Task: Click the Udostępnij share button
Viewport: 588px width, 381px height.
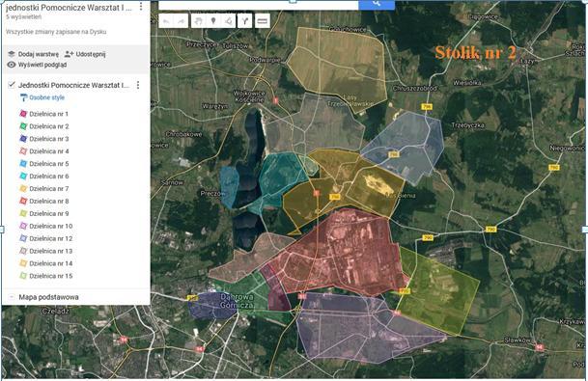Action: (x=85, y=54)
